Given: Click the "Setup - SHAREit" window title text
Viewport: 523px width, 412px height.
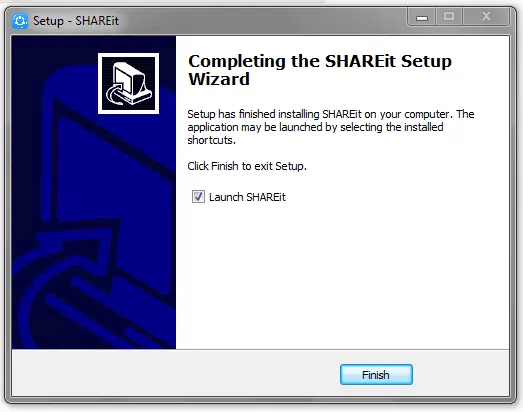Looking at the screenshot, I should [76, 21].
